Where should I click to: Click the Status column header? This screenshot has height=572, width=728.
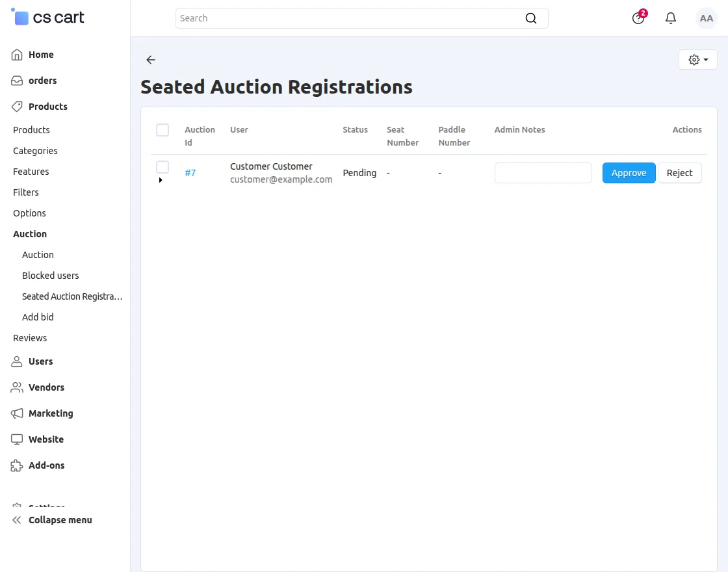pos(355,129)
